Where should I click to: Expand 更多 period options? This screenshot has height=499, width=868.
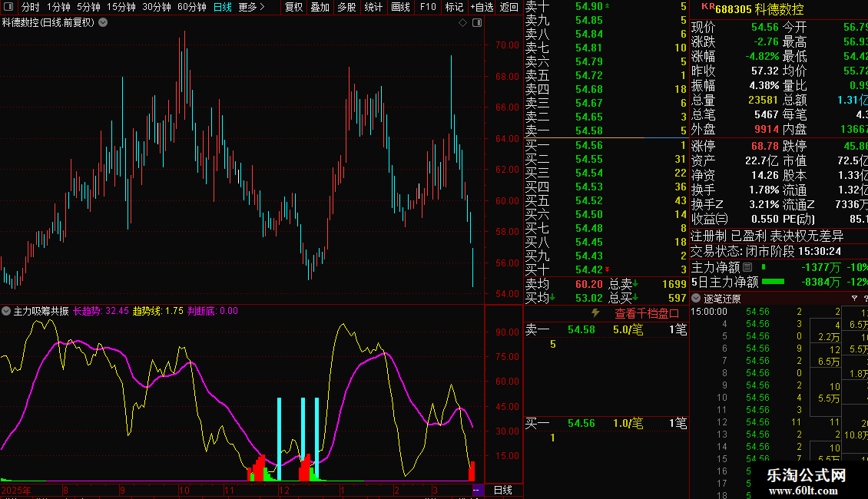pos(251,7)
